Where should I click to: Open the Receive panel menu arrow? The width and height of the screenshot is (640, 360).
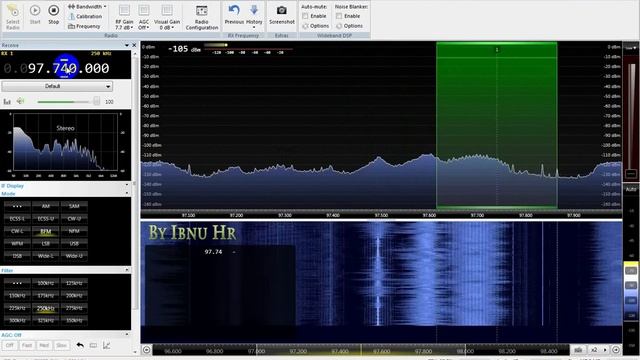tap(127, 45)
